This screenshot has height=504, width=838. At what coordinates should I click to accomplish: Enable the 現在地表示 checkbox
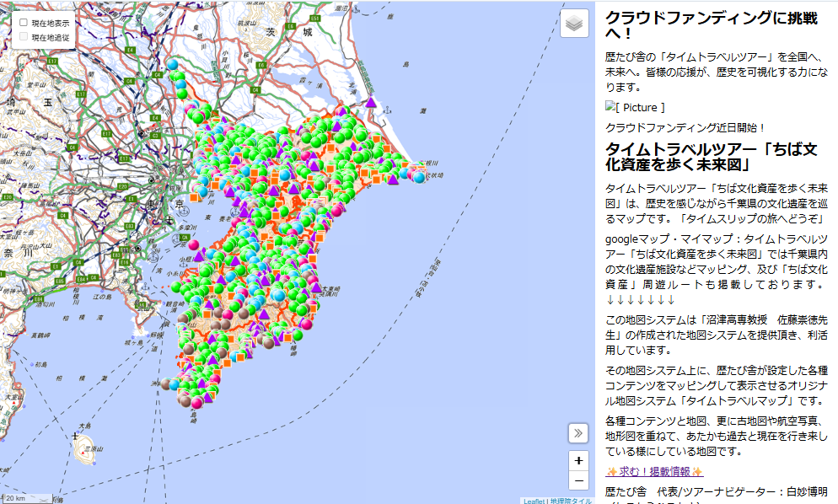pos(24,23)
